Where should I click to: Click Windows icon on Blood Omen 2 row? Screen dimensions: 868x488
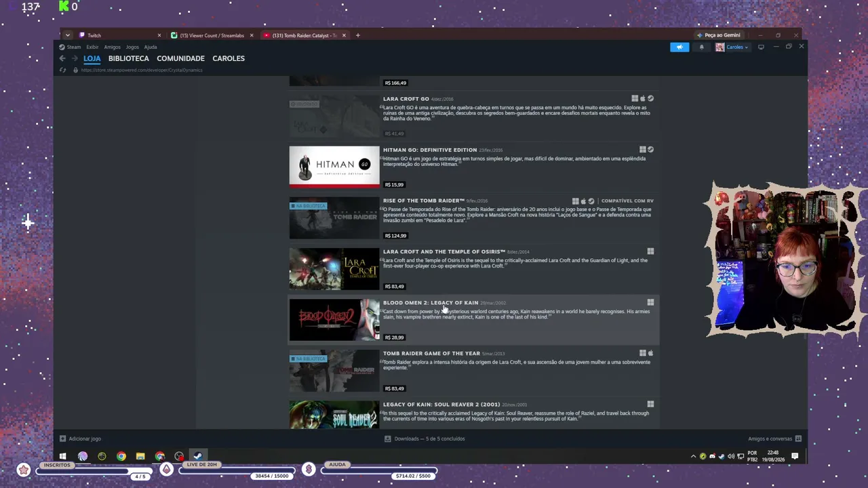pyautogui.click(x=650, y=302)
